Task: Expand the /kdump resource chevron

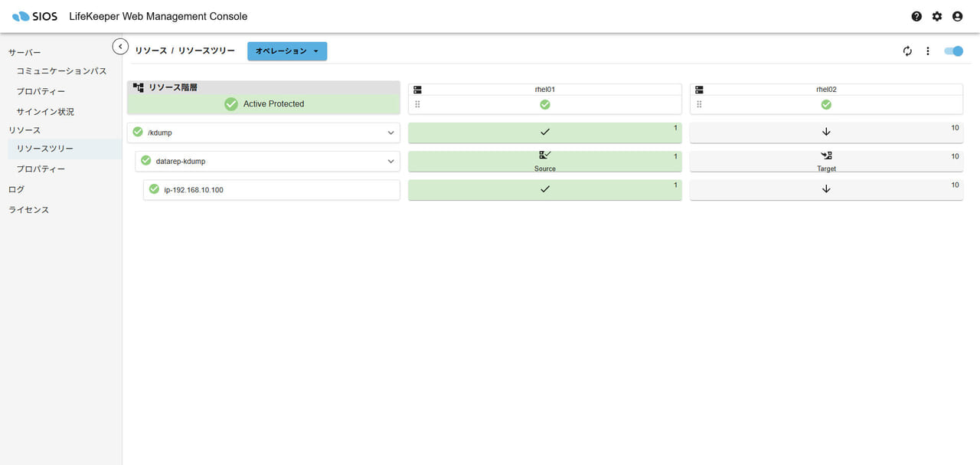Action: pos(391,133)
